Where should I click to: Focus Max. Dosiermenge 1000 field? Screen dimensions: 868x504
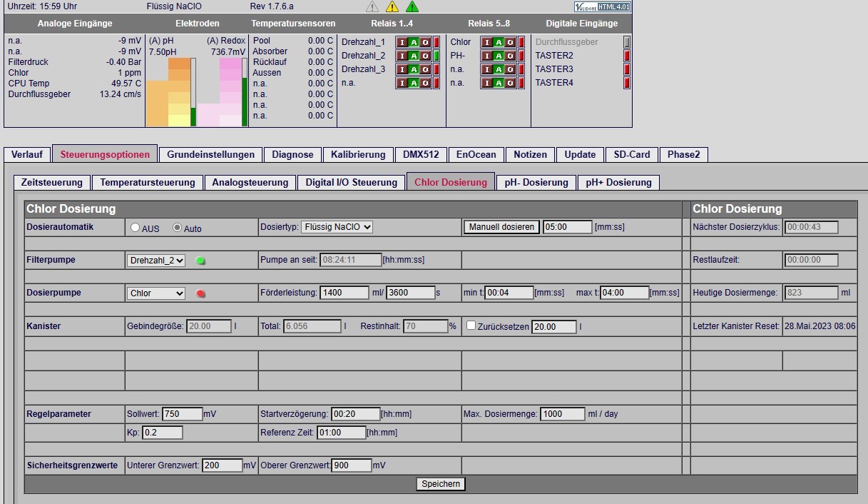tap(562, 414)
